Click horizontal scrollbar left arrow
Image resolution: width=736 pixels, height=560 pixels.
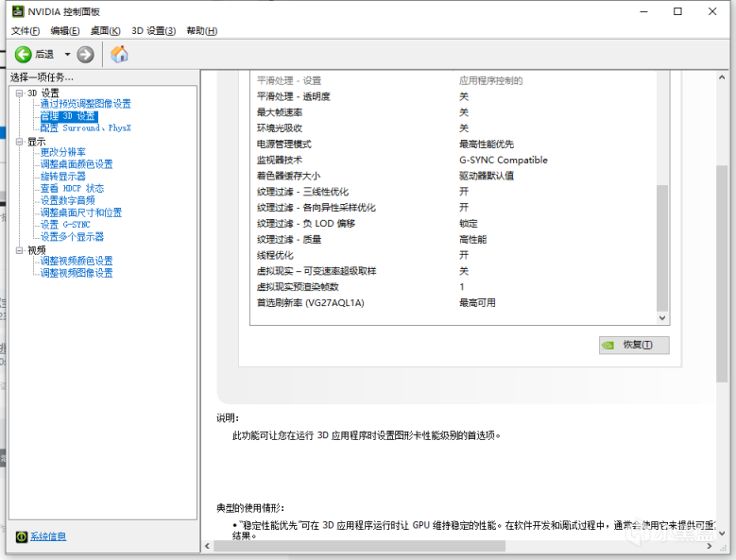208,546
